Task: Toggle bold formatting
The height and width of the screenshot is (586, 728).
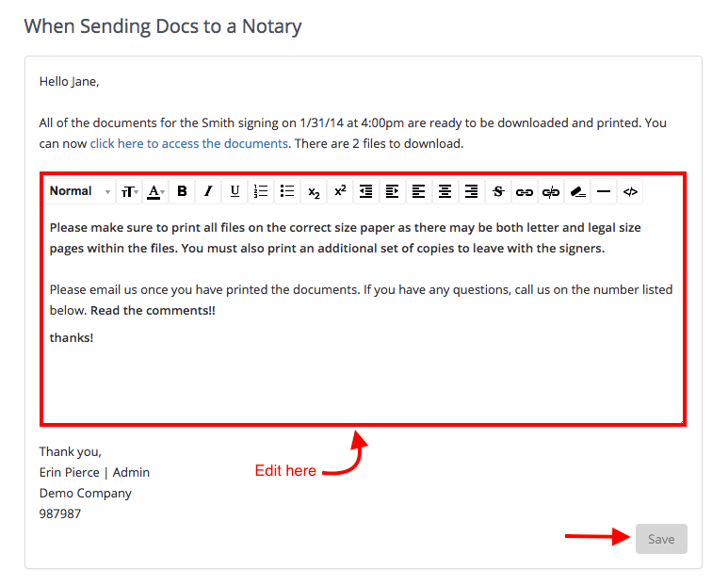Action: click(x=182, y=191)
